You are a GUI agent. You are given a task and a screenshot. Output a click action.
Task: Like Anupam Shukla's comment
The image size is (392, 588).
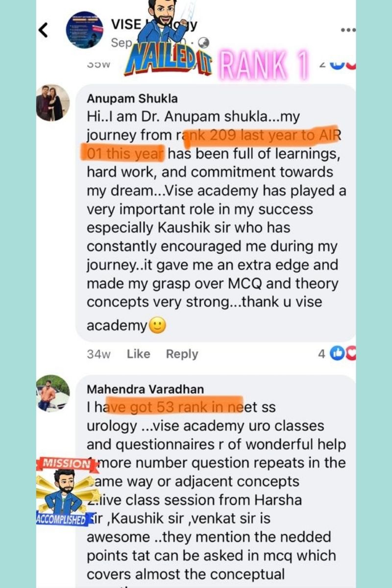click(138, 354)
